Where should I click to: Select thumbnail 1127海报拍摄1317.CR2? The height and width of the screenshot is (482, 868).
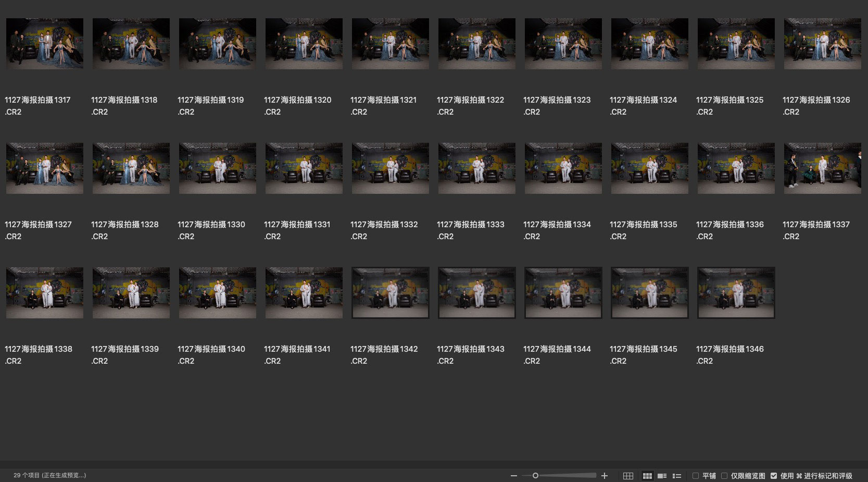point(45,44)
